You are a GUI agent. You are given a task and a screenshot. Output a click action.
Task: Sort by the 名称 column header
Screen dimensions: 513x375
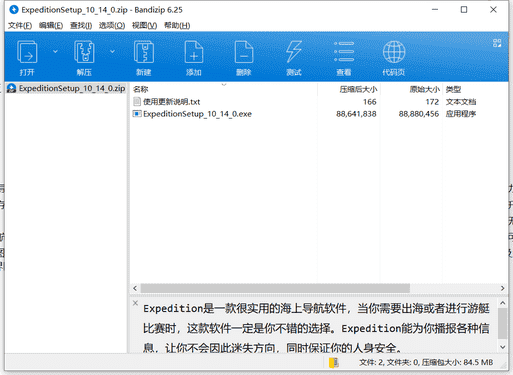point(223,89)
